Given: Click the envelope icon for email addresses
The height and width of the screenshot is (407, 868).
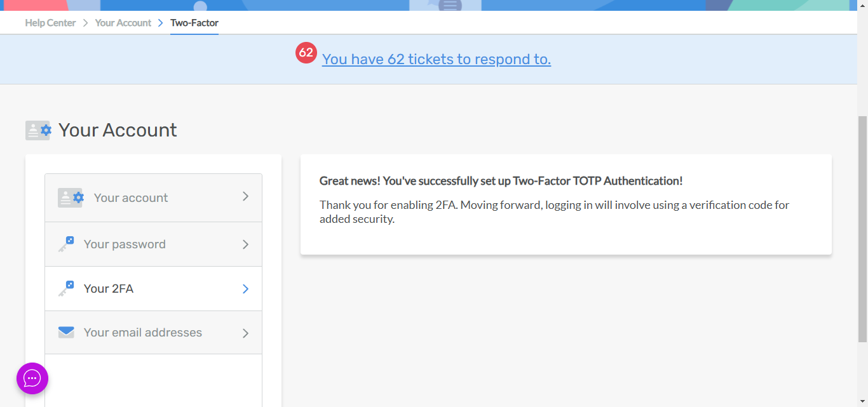Looking at the screenshot, I should [x=66, y=333].
